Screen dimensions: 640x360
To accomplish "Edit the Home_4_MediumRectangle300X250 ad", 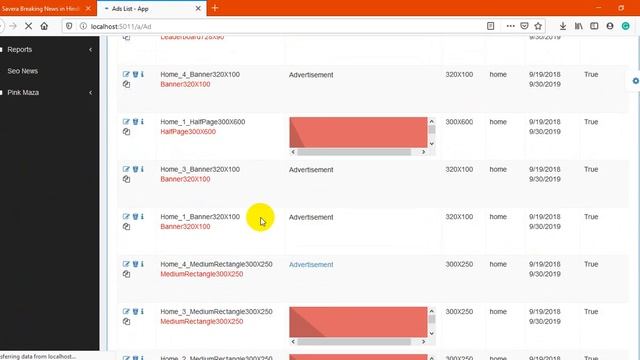I will pos(126,264).
